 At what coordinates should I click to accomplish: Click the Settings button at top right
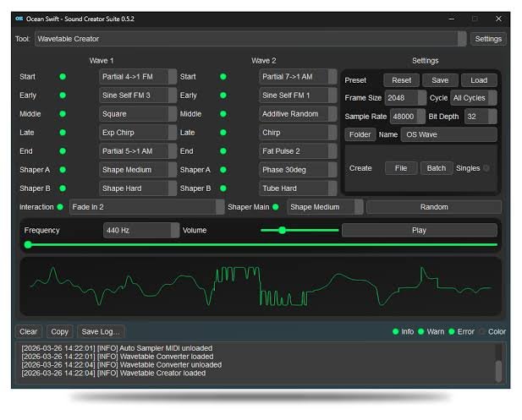coord(488,39)
